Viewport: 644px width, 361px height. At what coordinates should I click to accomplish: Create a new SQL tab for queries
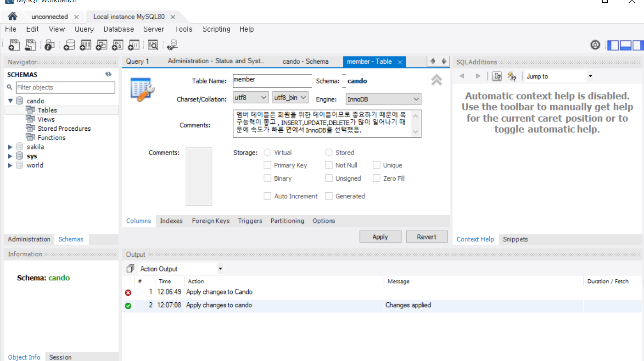pyautogui.click(x=14, y=44)
